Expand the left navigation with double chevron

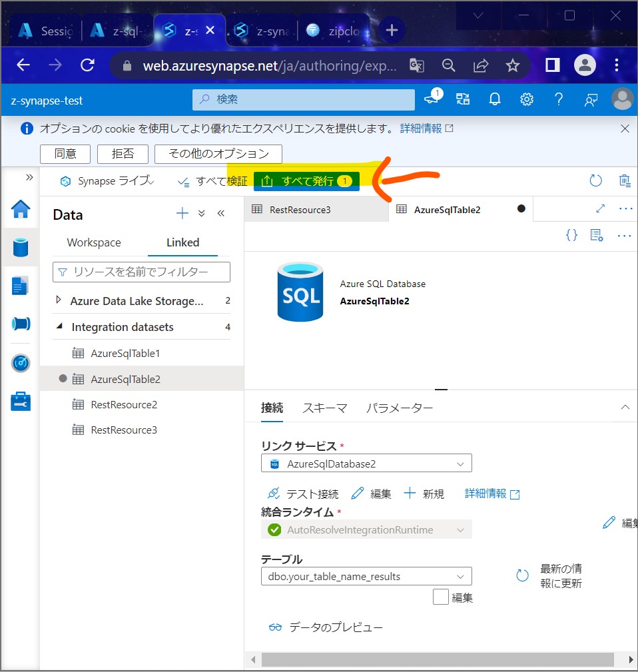point(29,177)
